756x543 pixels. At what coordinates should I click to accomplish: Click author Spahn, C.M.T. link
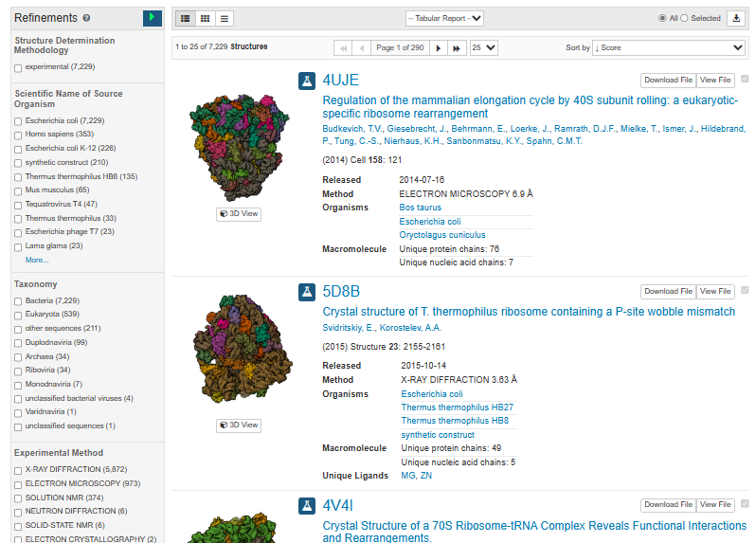click(554, 141)
